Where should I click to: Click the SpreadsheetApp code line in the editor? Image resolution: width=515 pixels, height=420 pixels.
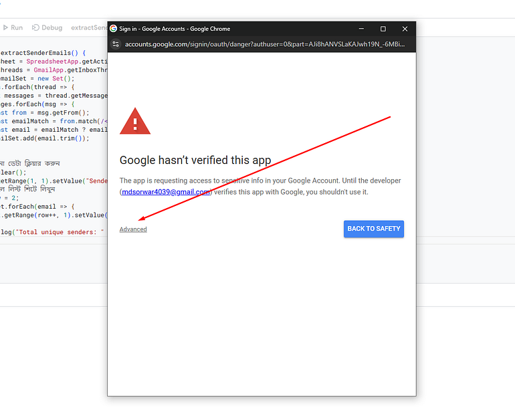coord(54,62)
